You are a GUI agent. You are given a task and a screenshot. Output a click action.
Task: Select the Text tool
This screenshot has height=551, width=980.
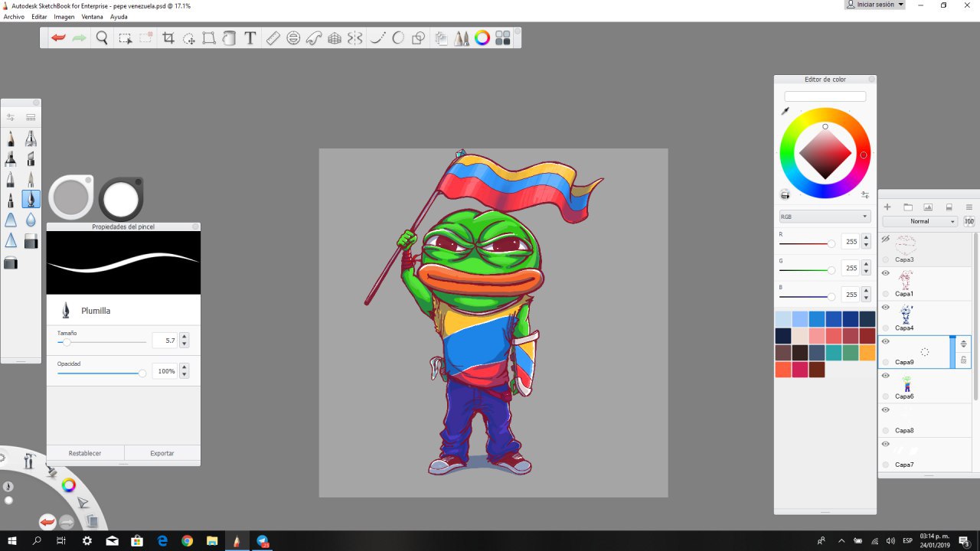point(250,37)
